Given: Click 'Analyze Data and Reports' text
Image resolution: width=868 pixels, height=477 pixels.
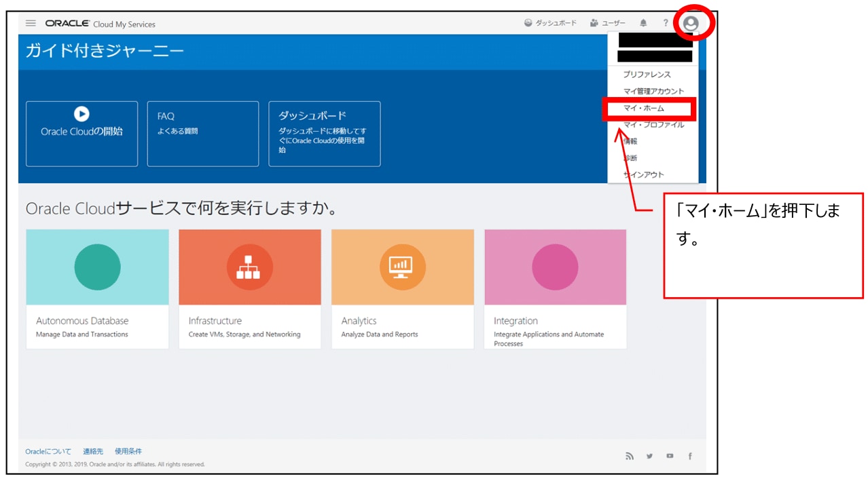Looking at the screenshot, I should 380,335.
